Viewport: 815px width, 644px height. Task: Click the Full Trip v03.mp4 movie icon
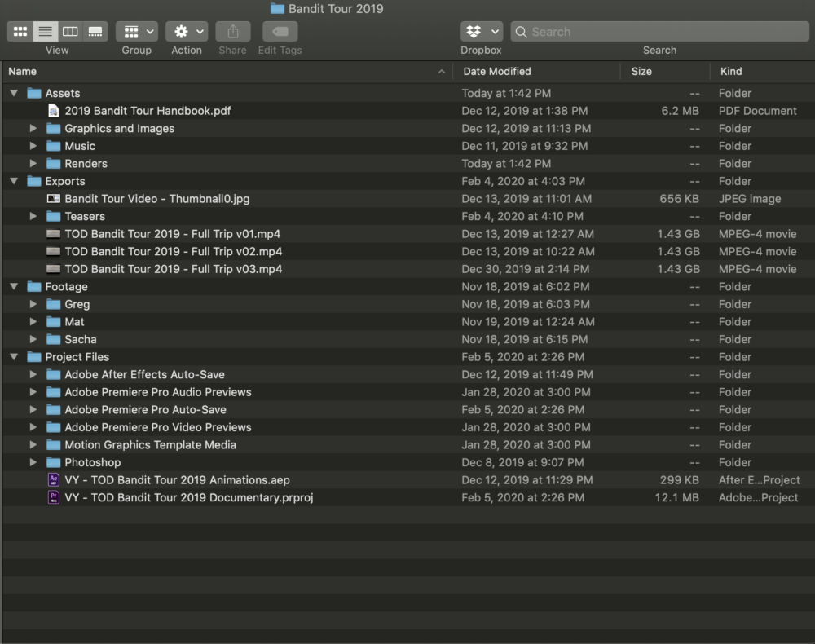(x=53, y=269)
